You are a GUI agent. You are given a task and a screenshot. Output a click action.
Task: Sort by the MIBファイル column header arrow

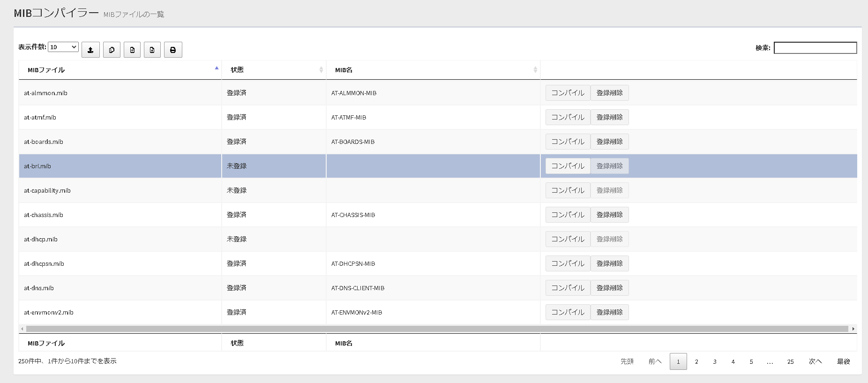coord(217,69)
